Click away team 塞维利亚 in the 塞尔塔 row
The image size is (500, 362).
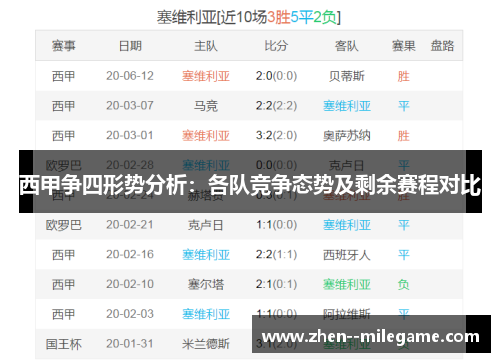[347, 284]
